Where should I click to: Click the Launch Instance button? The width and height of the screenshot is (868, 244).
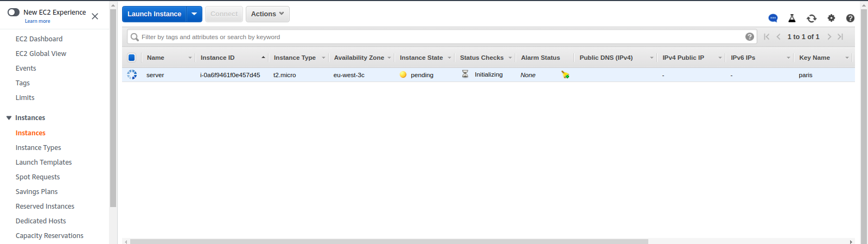154,14
